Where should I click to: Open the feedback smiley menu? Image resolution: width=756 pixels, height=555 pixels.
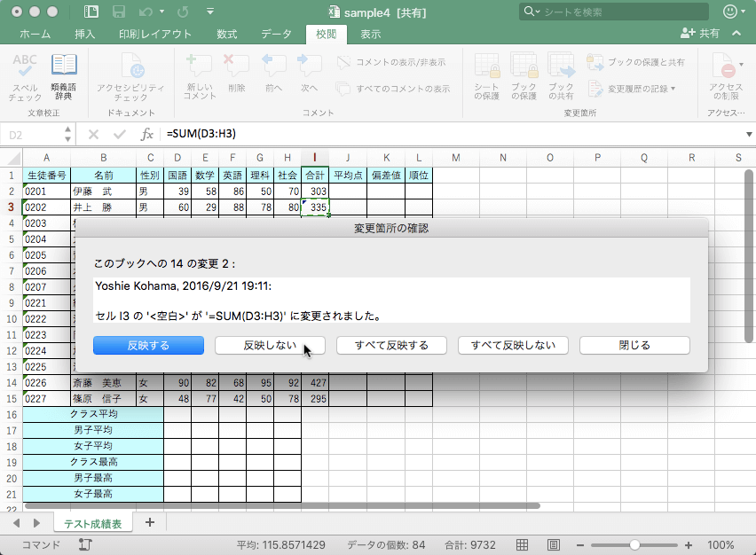734,12
